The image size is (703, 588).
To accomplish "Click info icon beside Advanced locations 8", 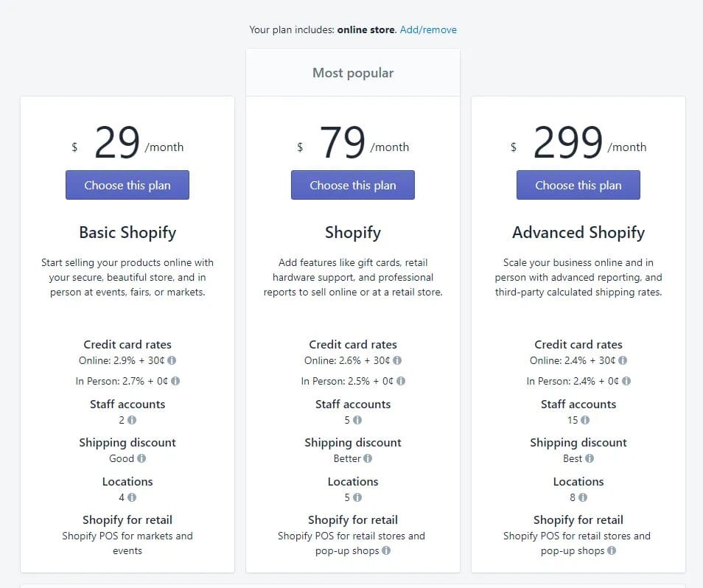I will click(x=583, y=497).
